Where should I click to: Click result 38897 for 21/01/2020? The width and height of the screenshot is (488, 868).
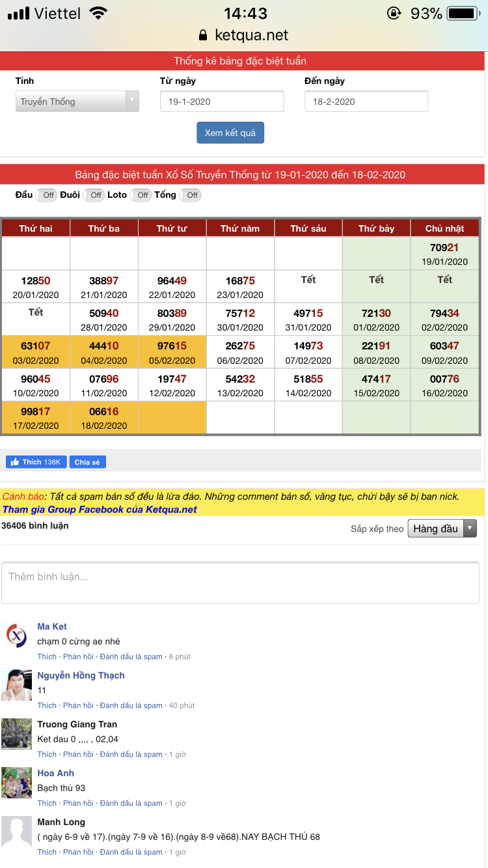104,280
